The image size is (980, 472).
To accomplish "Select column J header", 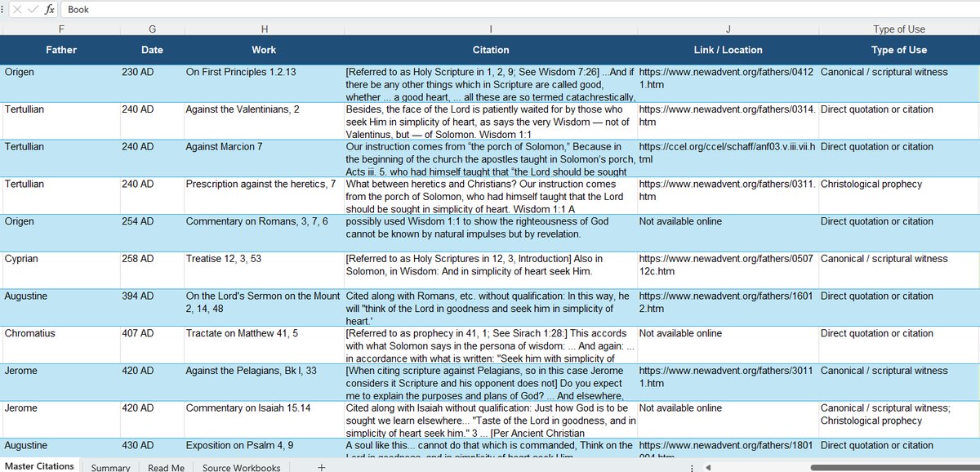I will point(727,29).
